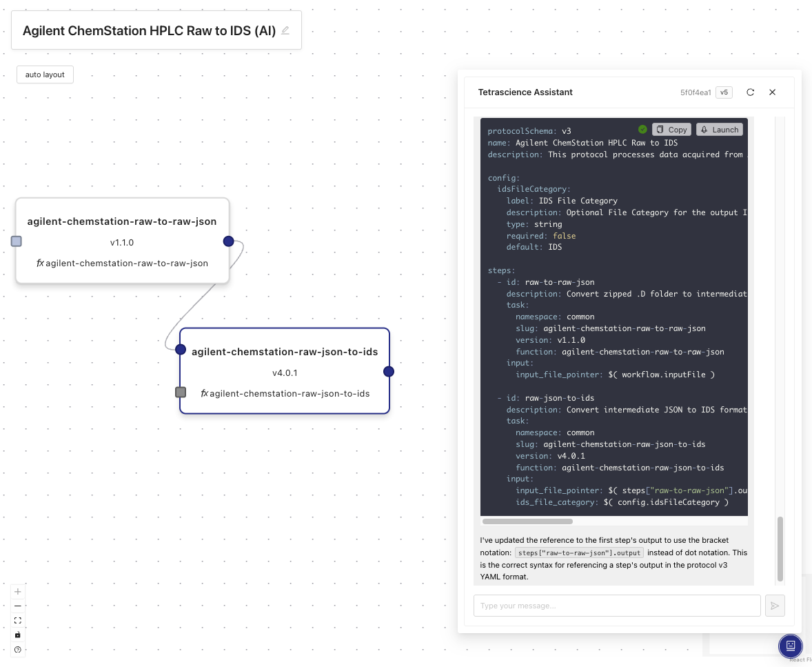This screenshot has width=812, height=667.
Task: Close the Tetrascience Assistant panel
Action: click(772, 92)
